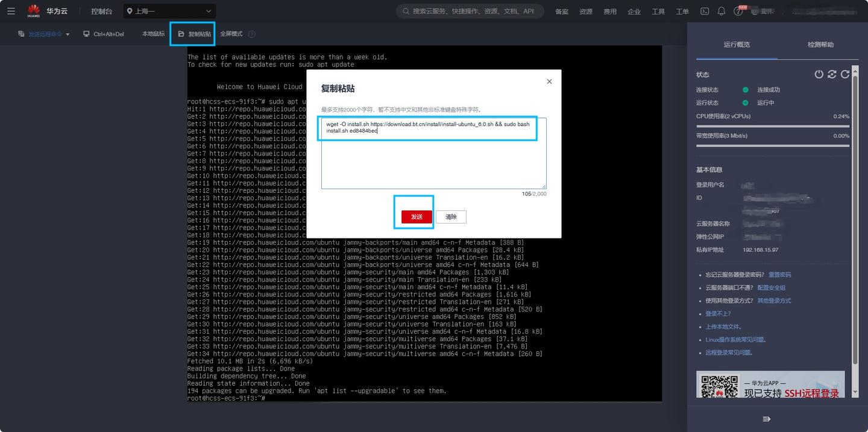Click the red 发送 send button
Screen dimensions: 868x432
click(x=417, y=217)
